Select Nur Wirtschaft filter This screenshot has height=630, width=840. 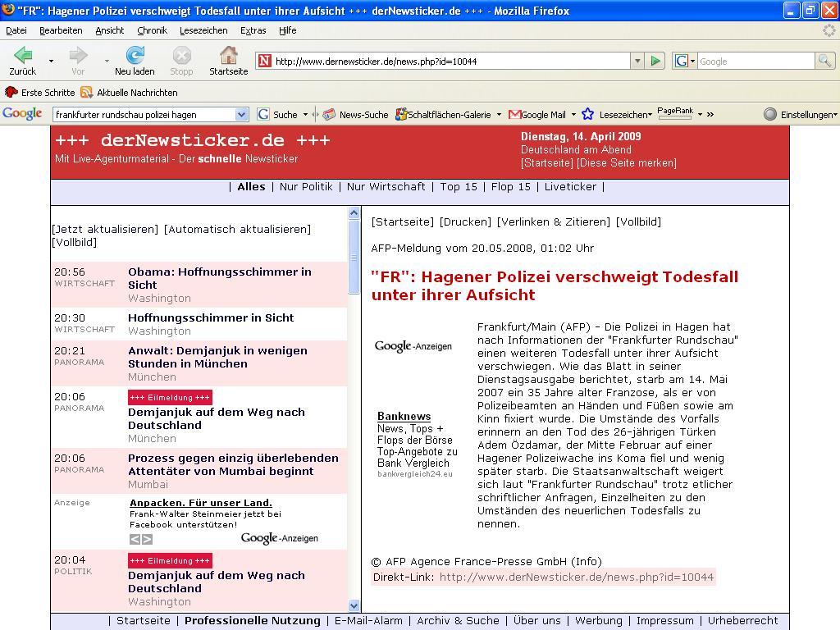tap(386, 186)
